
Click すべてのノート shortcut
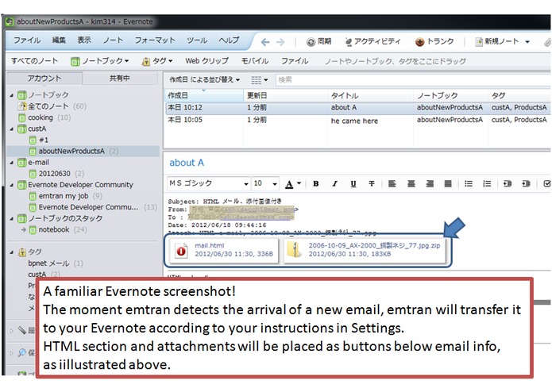[x=34, y=61]
